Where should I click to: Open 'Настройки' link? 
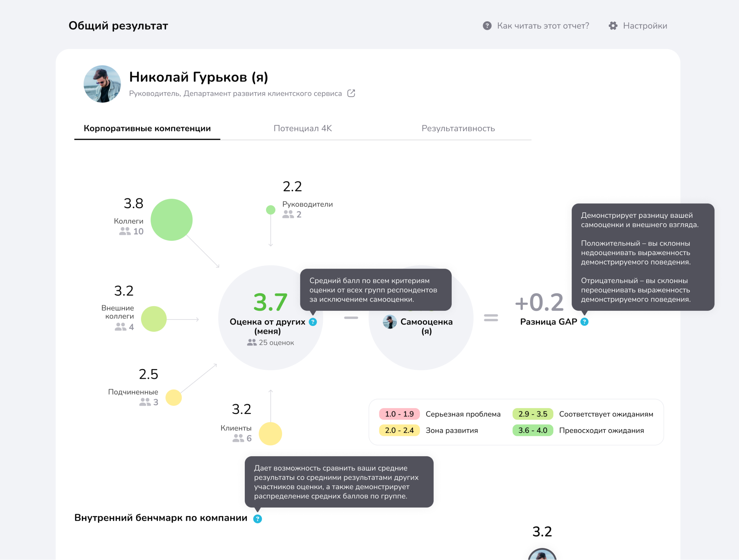[x=645, y=26]
